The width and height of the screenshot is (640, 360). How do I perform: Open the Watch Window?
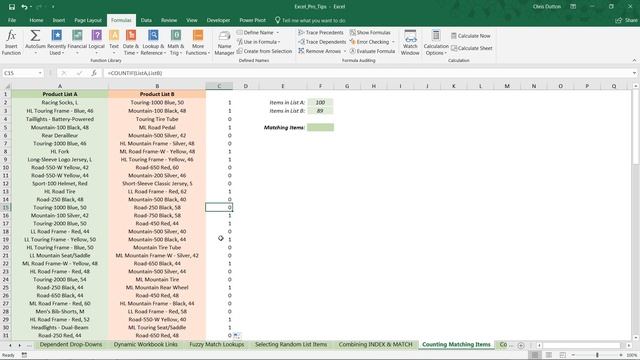(x=410, y=42)
